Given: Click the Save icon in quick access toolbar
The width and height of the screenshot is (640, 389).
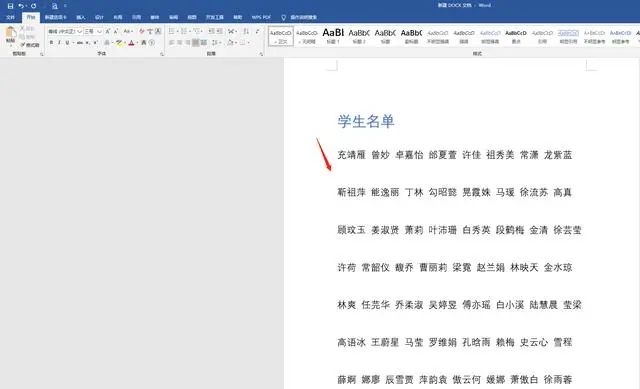Looking at the screenshot, I should point(10,6).
